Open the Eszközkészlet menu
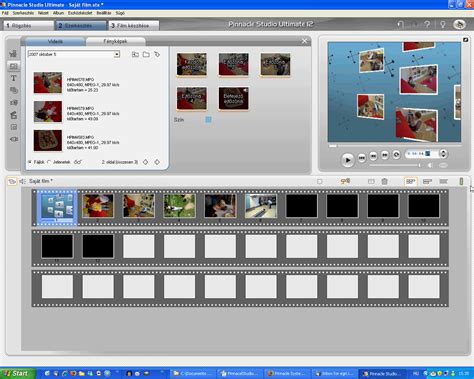 point(80,13)
